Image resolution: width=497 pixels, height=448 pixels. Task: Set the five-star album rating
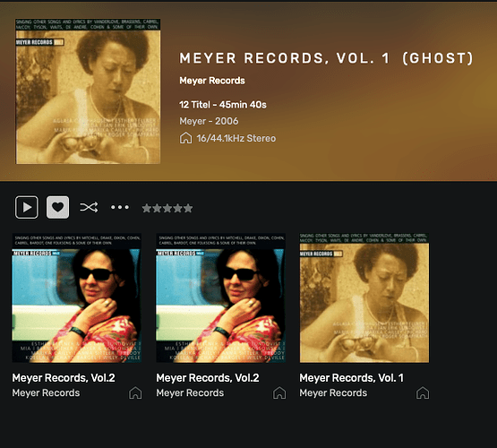(167, 208)
